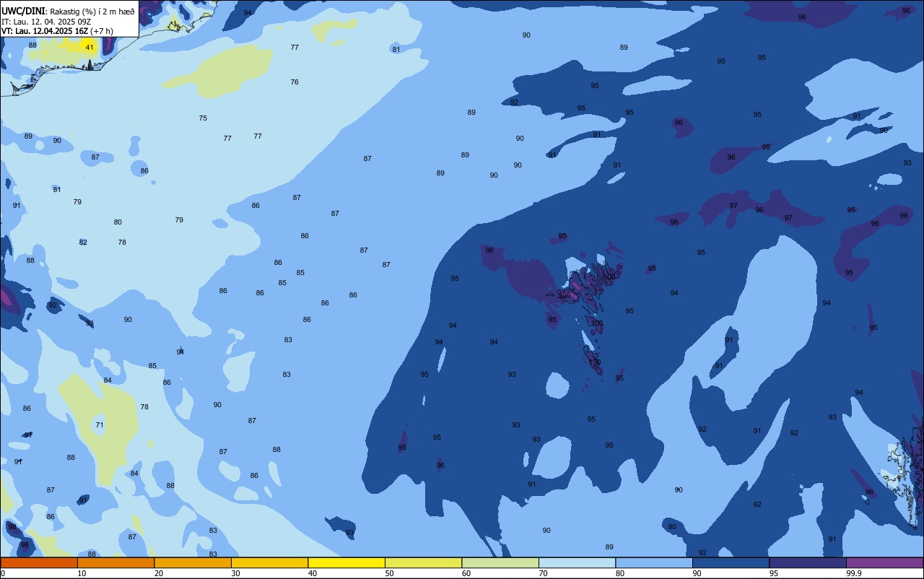Screen dimensions: 924x579
Task: Select the bright yellow 40–50 legend swatch
Action: (346, 562)
